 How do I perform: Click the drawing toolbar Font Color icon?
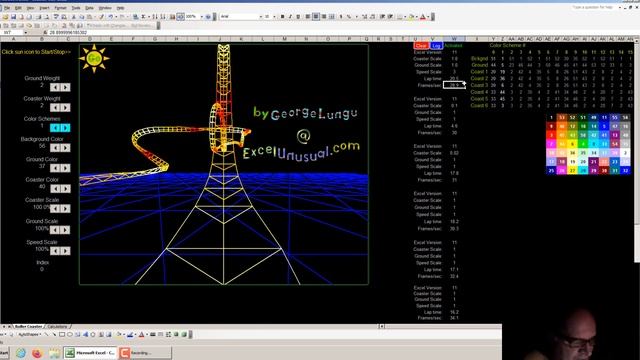click(141, 334)
